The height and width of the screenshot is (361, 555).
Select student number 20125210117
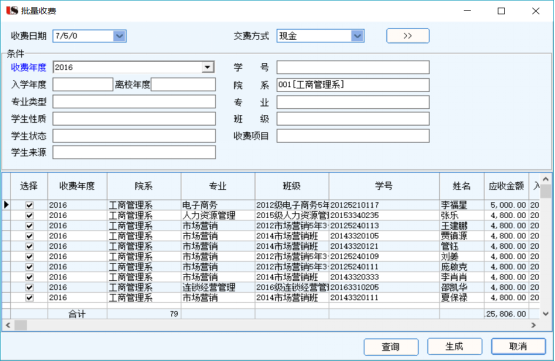[x=384, y=205]
